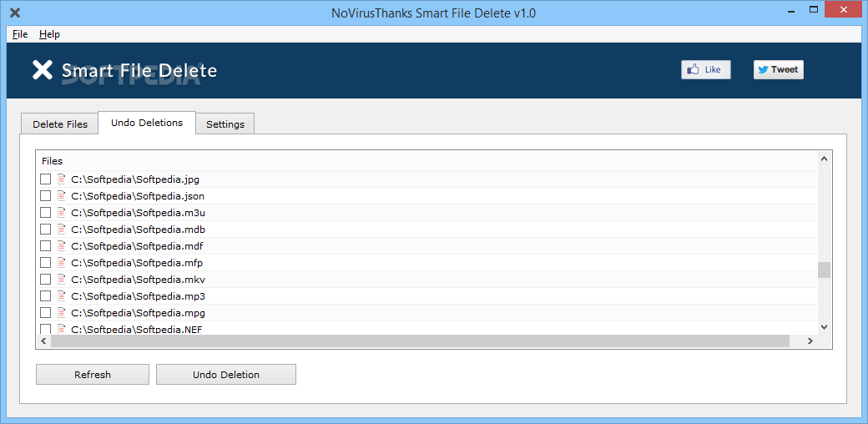Viewport: 868px width, 424px height.
Task: Switch to the Delete Files tab
Action: point(60,124)
